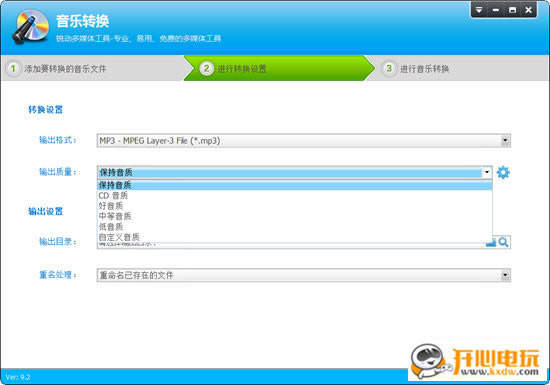Open quality settings with the gear icon

click(503, 172)
